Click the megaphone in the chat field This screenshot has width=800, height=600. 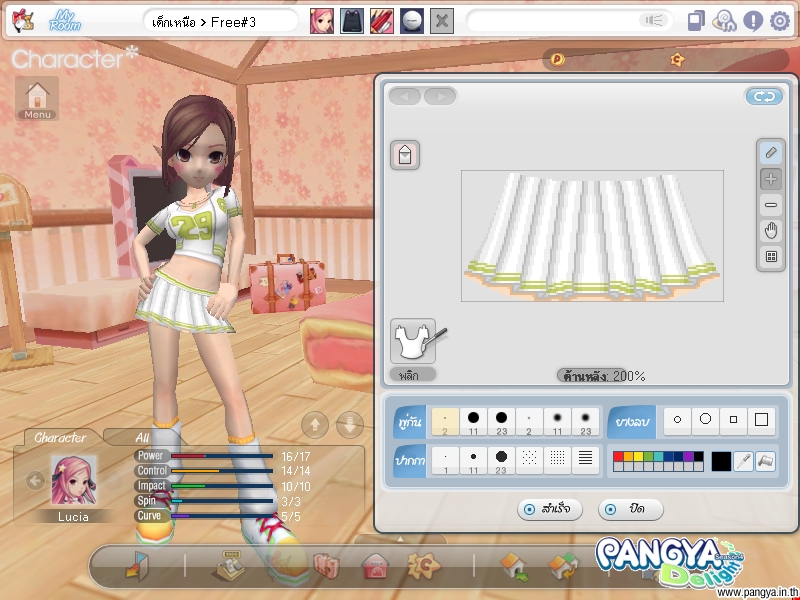pos(654,20)
